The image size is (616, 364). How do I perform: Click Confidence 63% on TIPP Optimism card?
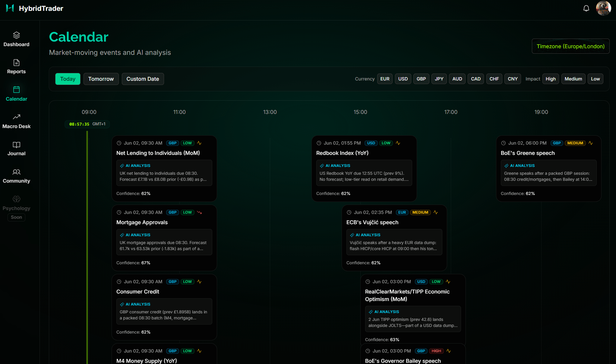(x=382, y=340)
